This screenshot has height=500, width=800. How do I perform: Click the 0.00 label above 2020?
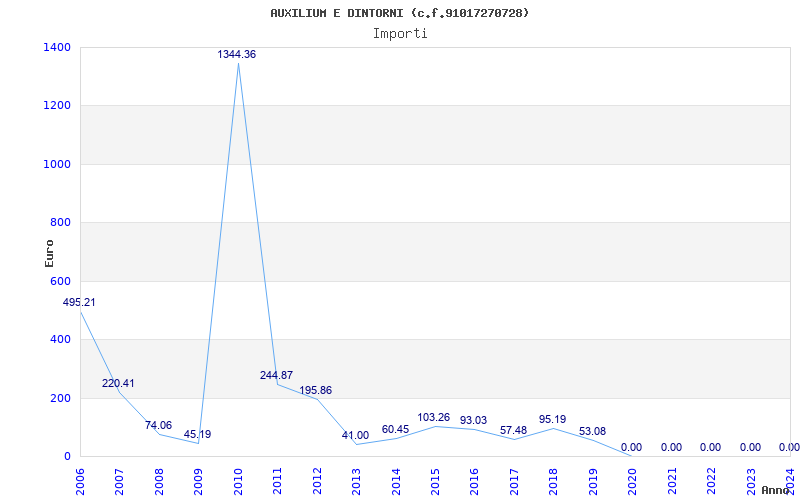pyautogui.click(x=632, y=447)
